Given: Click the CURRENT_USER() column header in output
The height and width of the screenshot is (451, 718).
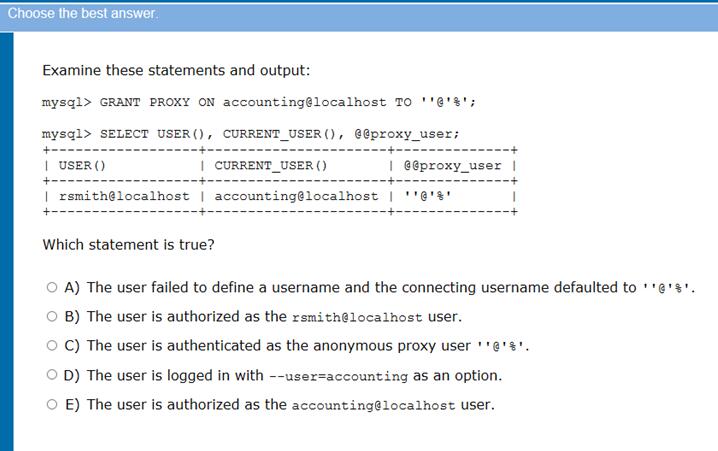Looking at the screenshot, I should [271, 165].
